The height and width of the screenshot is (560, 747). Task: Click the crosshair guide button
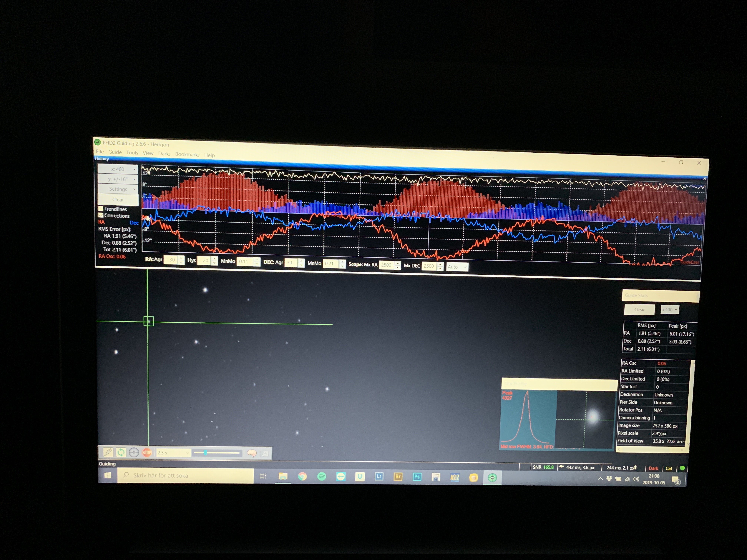coord(134,452)
